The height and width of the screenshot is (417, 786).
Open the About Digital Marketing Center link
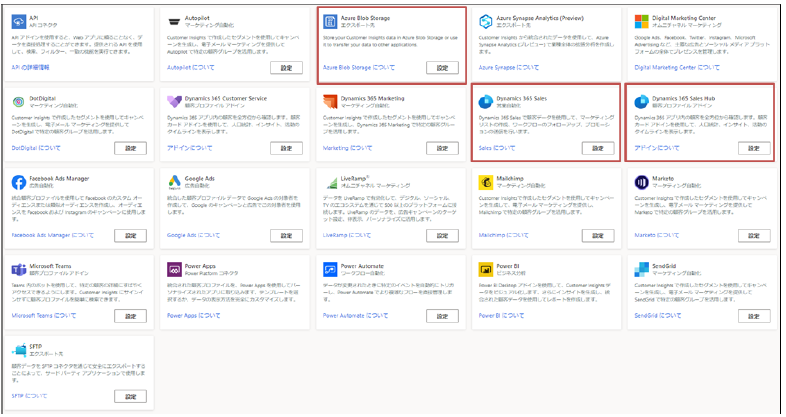[677, 67]
